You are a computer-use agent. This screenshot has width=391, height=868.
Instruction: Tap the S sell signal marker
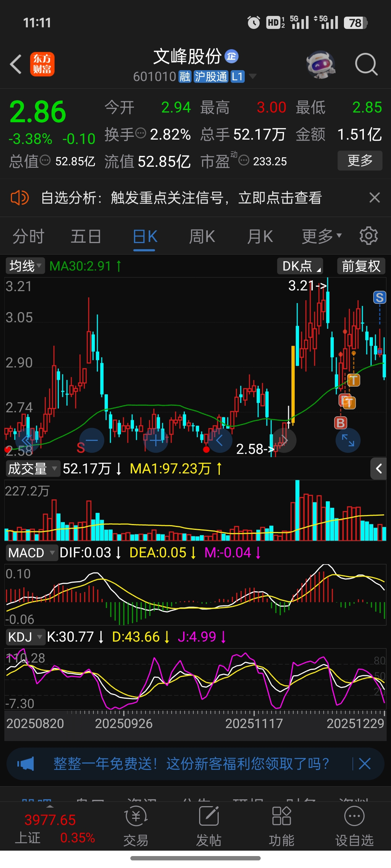coord(379,297)
